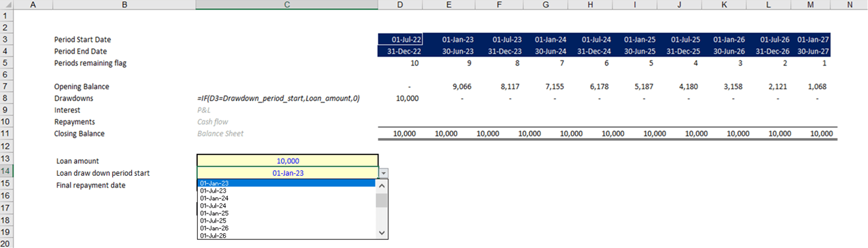Screen dimensions: 868x248
Task: Click the Loan draw down period start value cell
Action: tap(287, 173)
